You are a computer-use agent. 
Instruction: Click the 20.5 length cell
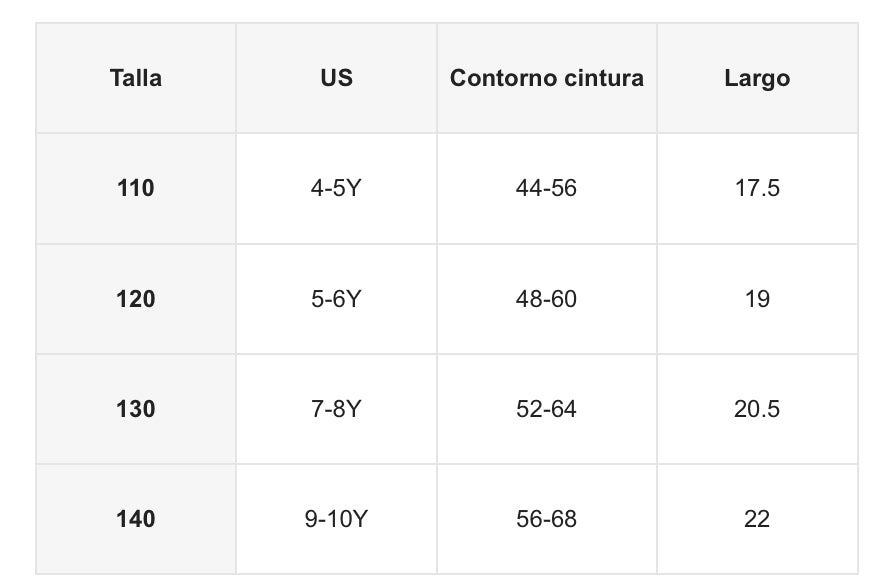pos(757,409)
